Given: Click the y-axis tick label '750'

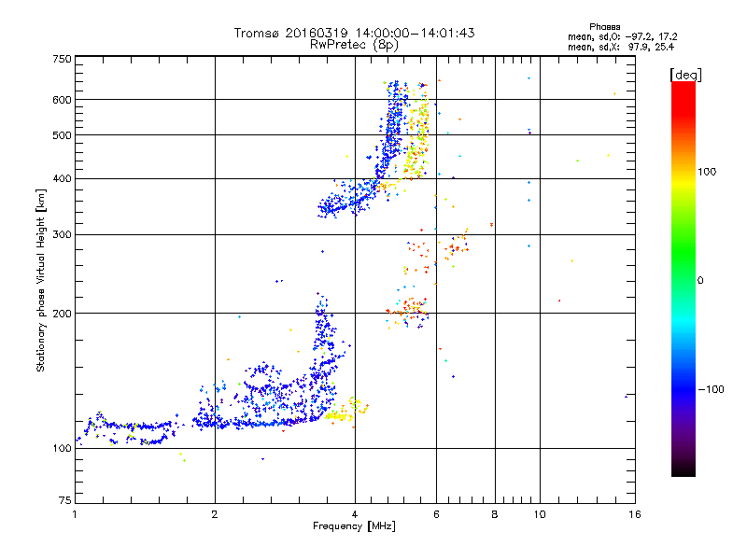Looking at the screenshot, I should click(x=62, y=59).
